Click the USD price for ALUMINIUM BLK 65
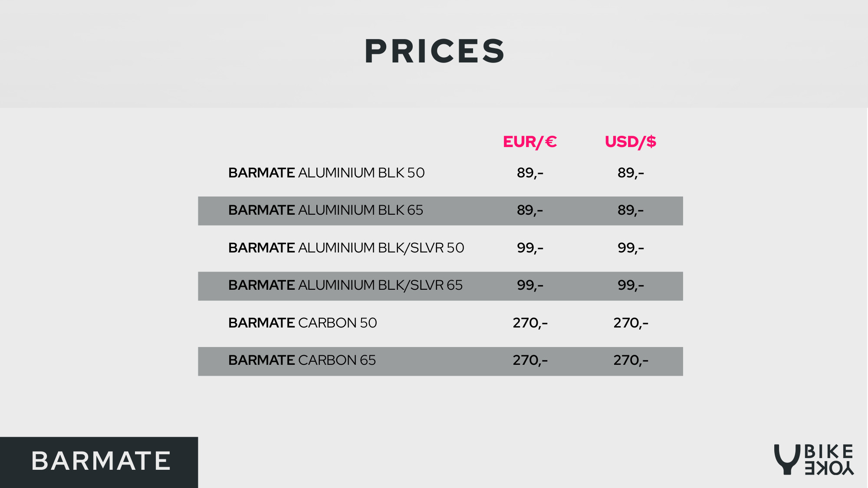 point(631,210)
